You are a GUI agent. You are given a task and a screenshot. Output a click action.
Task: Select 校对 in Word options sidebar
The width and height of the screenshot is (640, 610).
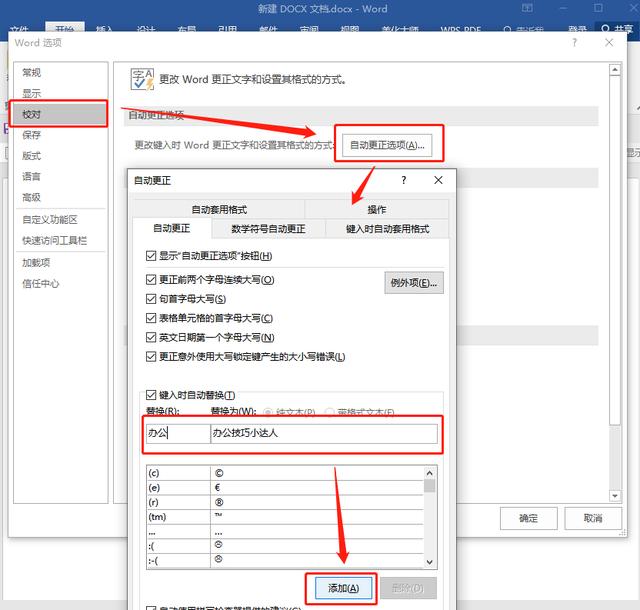tap(60, 114)
